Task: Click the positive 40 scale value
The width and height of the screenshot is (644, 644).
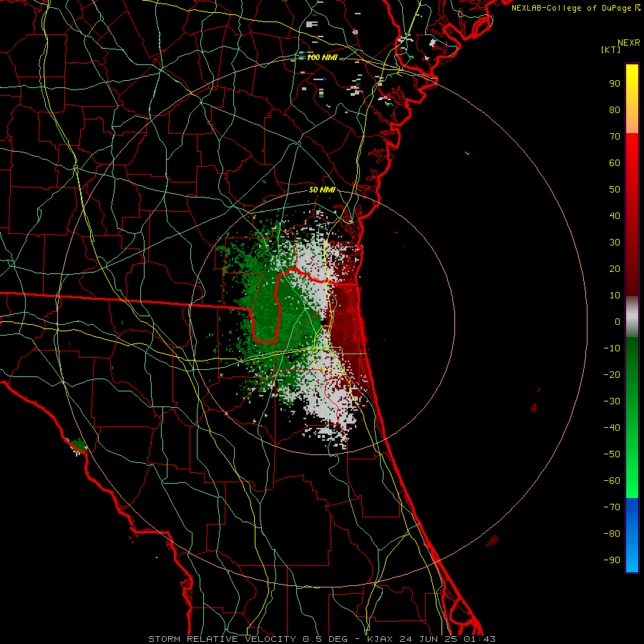Action: point(615,215)
